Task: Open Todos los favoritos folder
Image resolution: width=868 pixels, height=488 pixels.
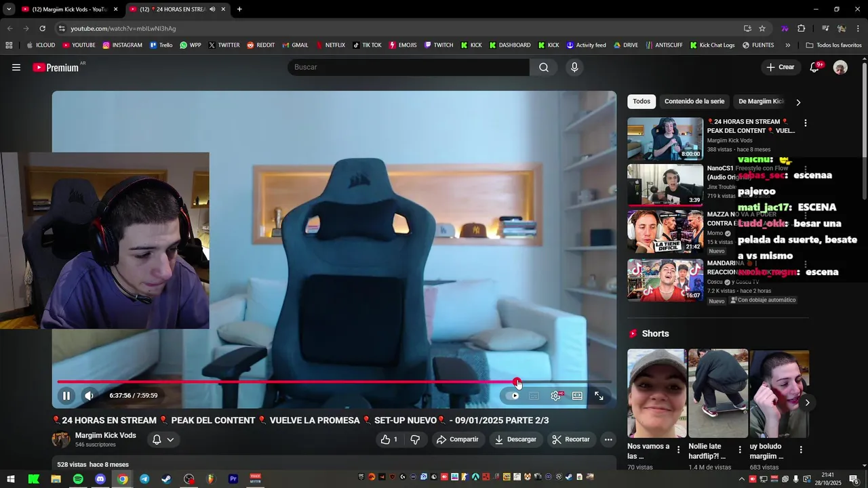Action: 834,45
